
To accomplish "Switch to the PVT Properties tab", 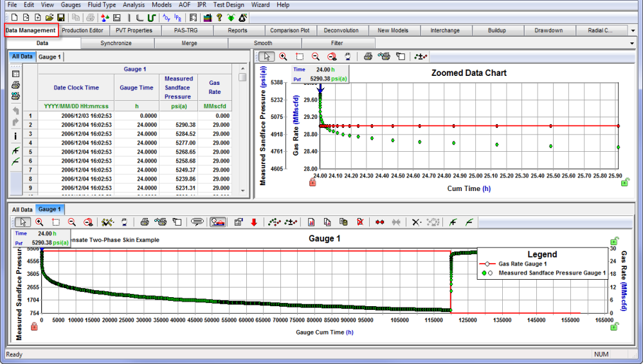I will (134, 30).
